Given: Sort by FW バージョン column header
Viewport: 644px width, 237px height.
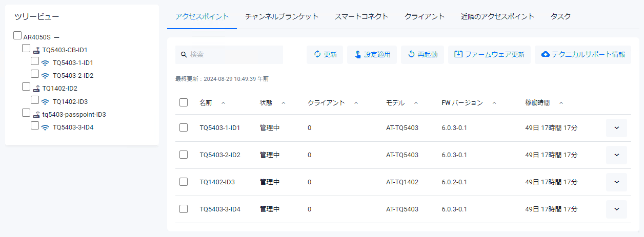Looking at the screenshot, I should pos(462,103).
